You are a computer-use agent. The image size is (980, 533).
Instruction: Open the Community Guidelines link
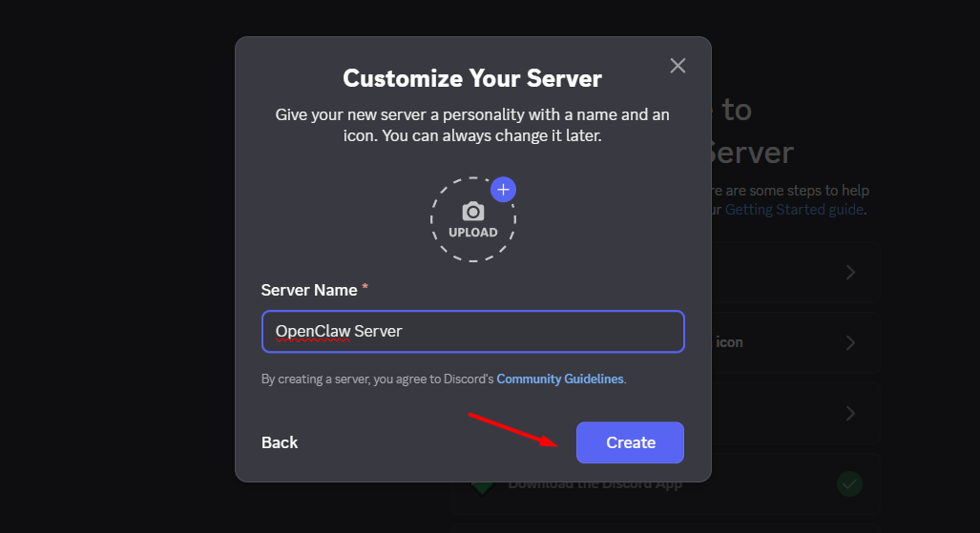[x=560, y=379]
